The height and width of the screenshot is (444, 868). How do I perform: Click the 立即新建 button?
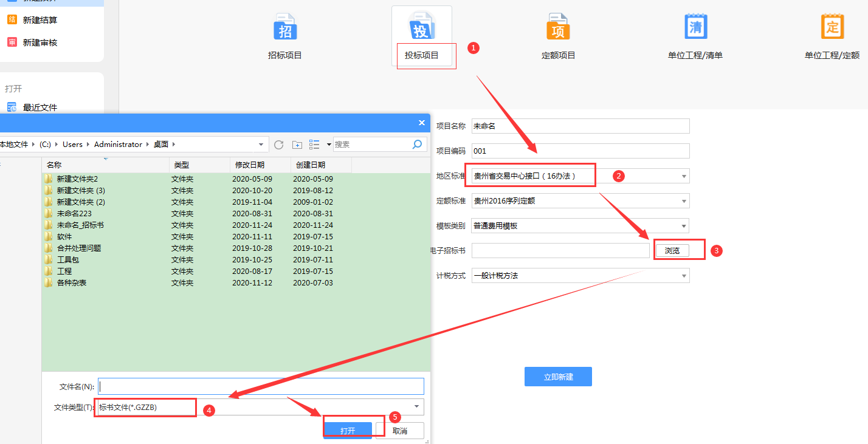click(558, 377)
